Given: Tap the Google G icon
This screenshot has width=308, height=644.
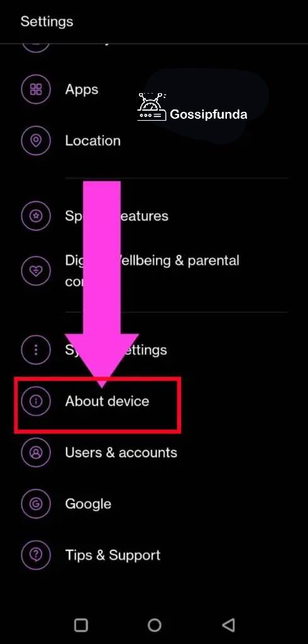Looking at the screenshot, I should (36, 504).
